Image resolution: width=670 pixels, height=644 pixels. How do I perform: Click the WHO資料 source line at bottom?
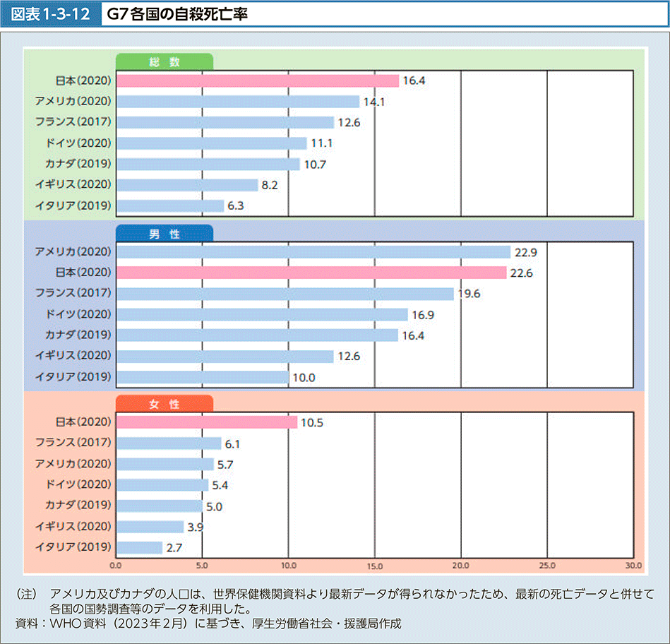(207, 624)
